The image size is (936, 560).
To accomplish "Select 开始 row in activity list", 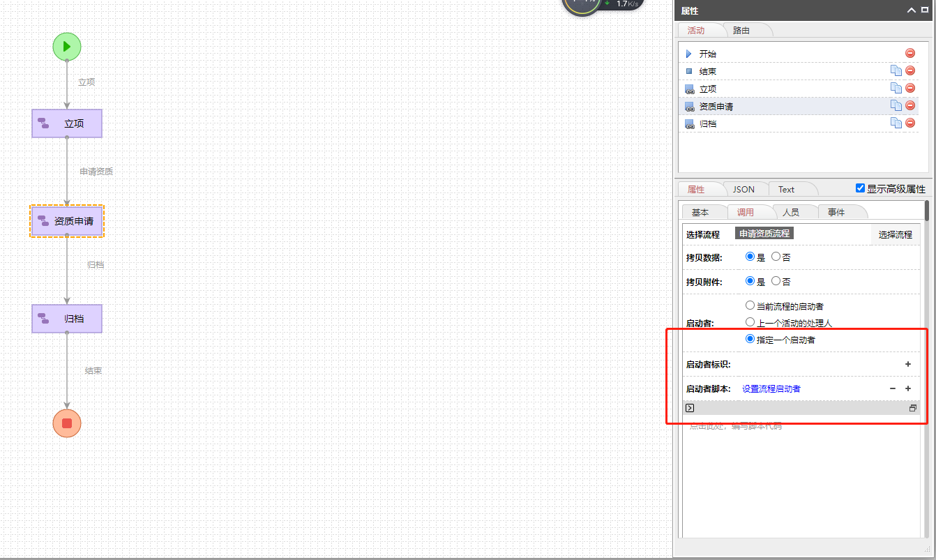I will [799, 54].
